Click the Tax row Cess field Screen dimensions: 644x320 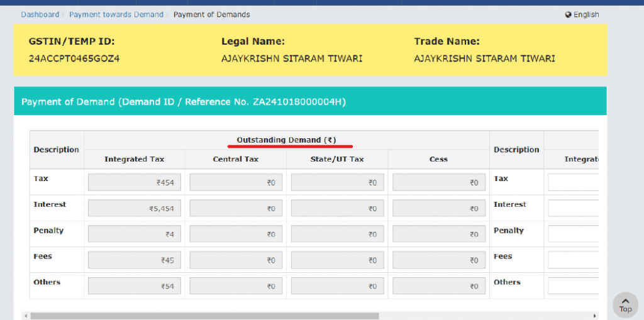click(438, 182)
